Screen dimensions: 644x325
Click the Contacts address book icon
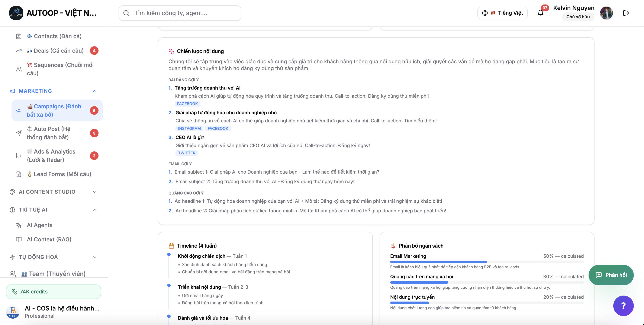coord(19,36)
